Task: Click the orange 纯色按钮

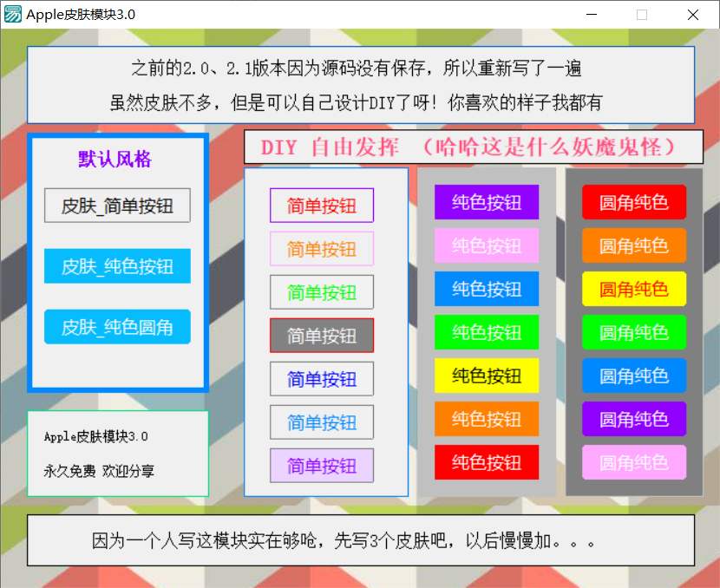Action: (x=487, y=419)
